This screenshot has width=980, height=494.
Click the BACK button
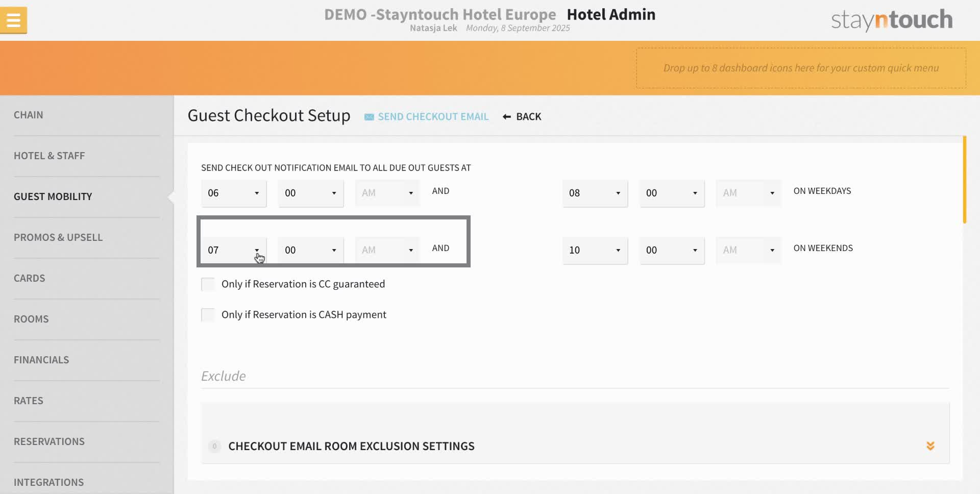(x=528, y=116)
